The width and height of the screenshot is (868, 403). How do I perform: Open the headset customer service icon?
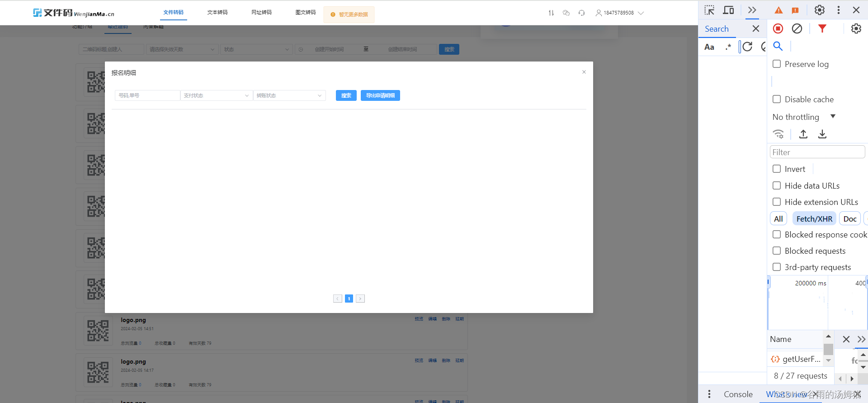pos(582,13)
